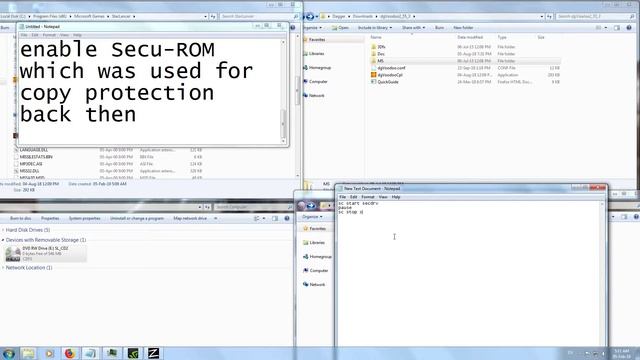
Task: Click Properties in Computer window toolbar
Action: 50,218
